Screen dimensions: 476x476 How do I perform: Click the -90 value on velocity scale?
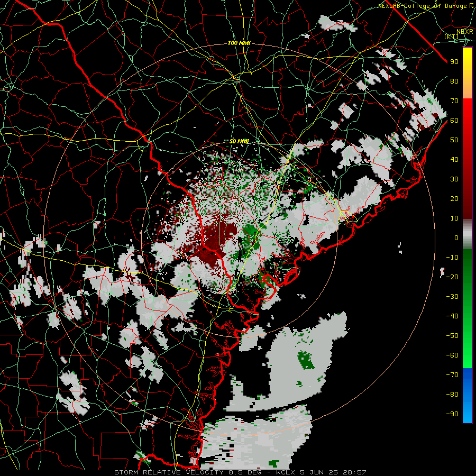point(452,414)
